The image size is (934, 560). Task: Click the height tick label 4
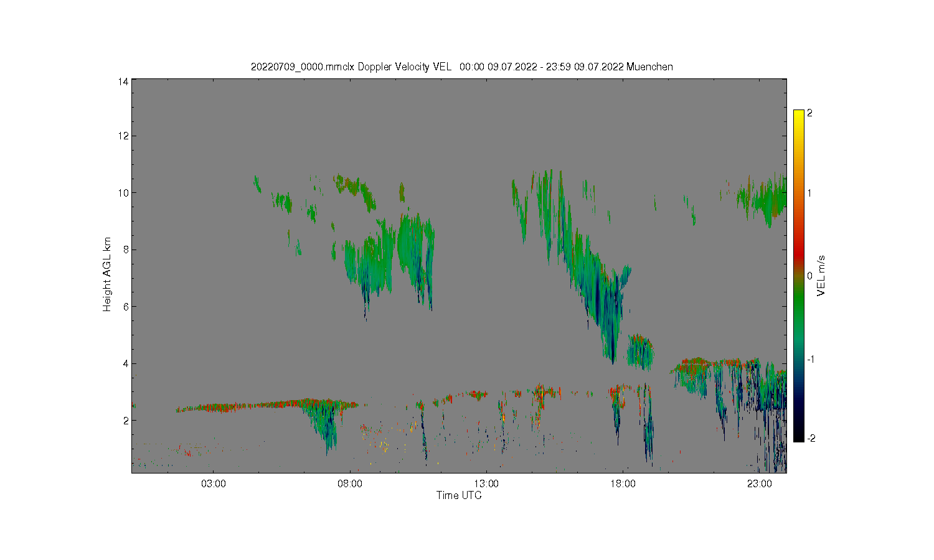(x=126, y=363)
